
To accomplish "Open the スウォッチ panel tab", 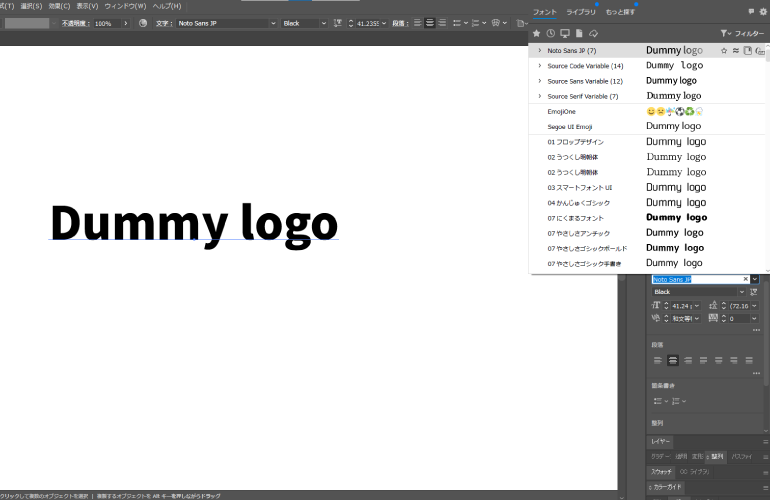I will [x=661, y=472].
